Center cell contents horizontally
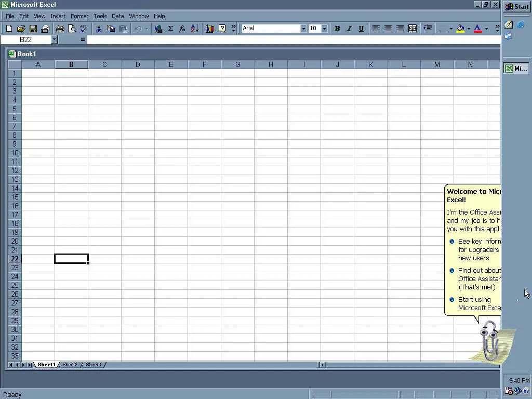 [x=388, y=29]
